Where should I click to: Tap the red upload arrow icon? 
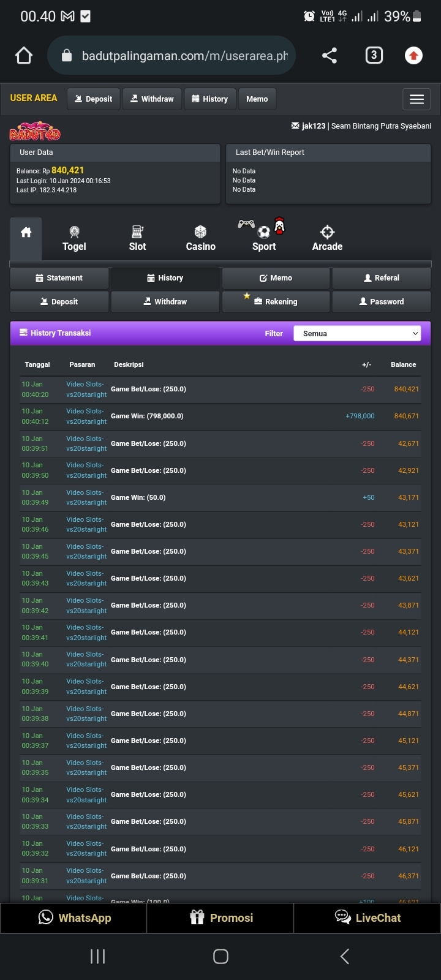413,56
